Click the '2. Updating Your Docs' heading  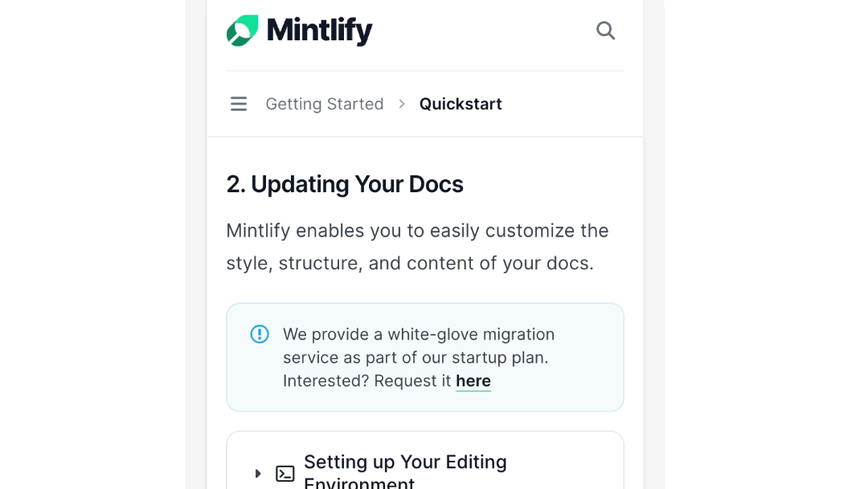click(x=345, y=184)
